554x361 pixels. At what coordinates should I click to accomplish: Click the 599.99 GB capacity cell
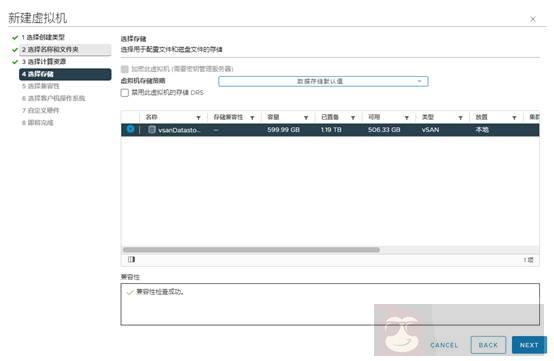pos(283,130)
